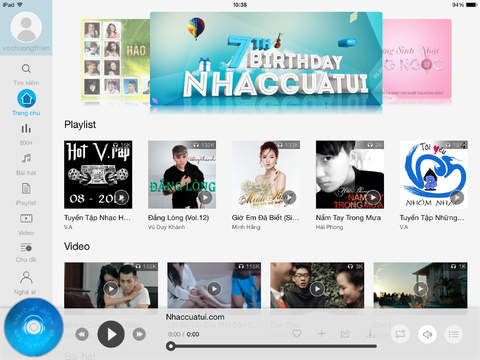The width and height of the screenshot is (480, 360).
Task: Select the Trang chủ home icon
Action: click(x=26, y=99)
